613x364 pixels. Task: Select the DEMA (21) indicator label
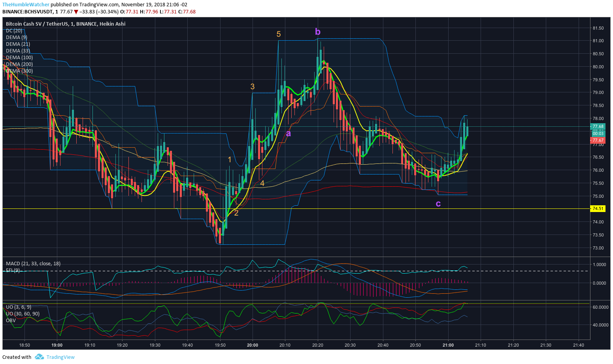coord(18,44)
